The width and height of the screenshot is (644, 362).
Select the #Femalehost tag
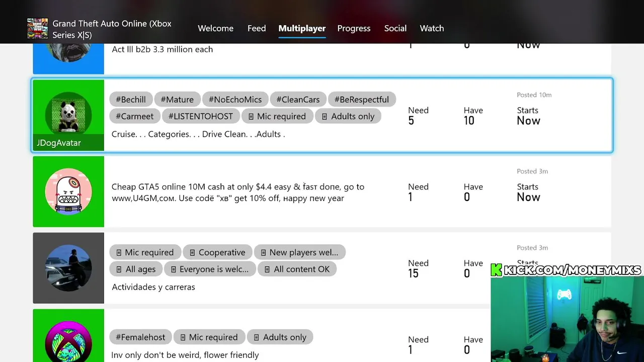pyautogui.click(x=140, y=337)
